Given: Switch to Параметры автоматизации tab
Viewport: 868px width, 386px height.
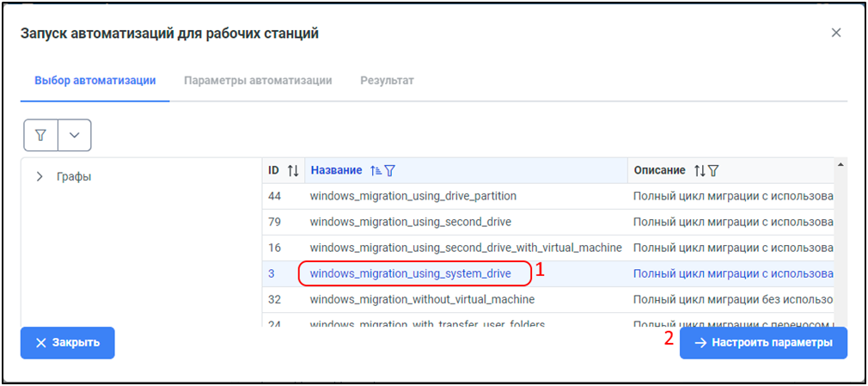Looking at the screenshot, I should (258, 81).
